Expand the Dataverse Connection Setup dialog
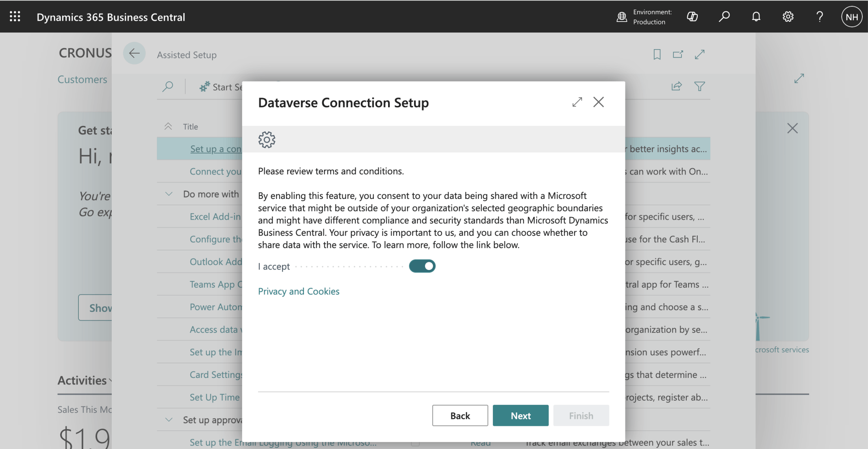 [x=577, y=102]
